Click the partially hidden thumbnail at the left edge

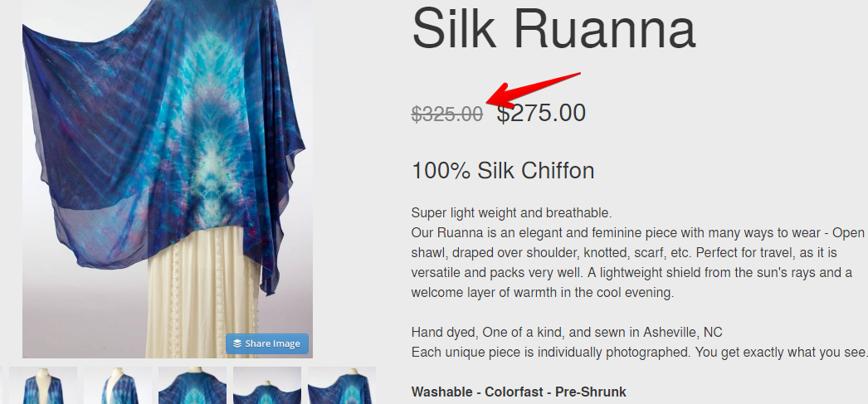tap(1, 385)
